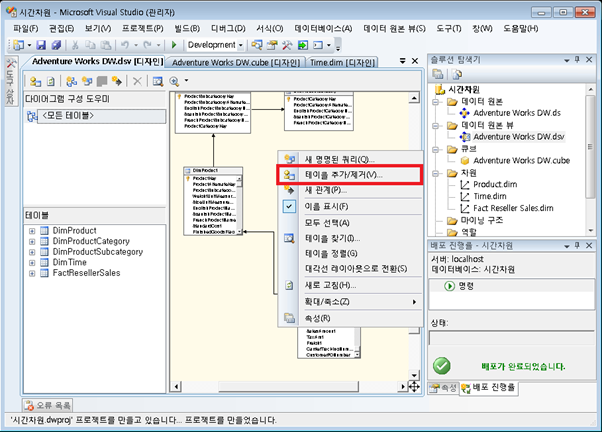Image resolution: width=602 pixels, height=432 pixels.
Task: Select Product.dim in Solution Explorer
Action: (x=495, y=184)
